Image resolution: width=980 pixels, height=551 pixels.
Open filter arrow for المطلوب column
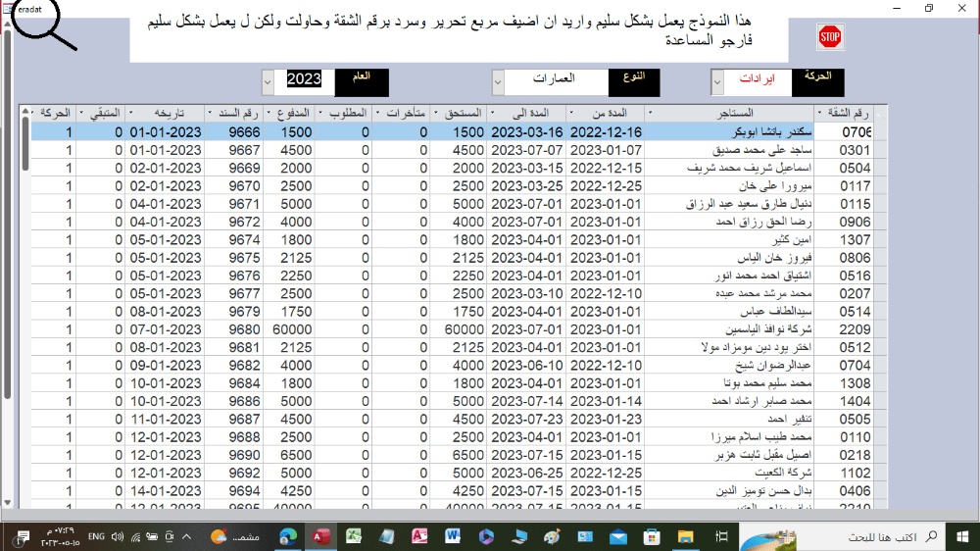click(x=320, y=113)
